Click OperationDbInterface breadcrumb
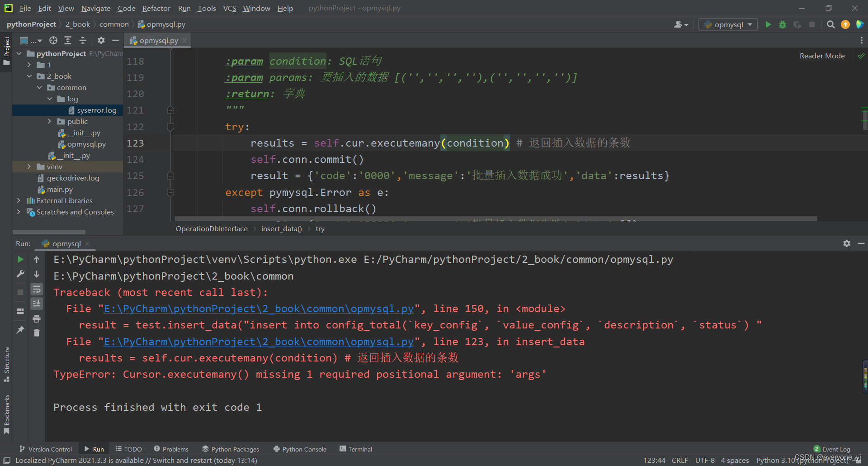The width and height of the screenshot is (868, 466). coord(212,228)
